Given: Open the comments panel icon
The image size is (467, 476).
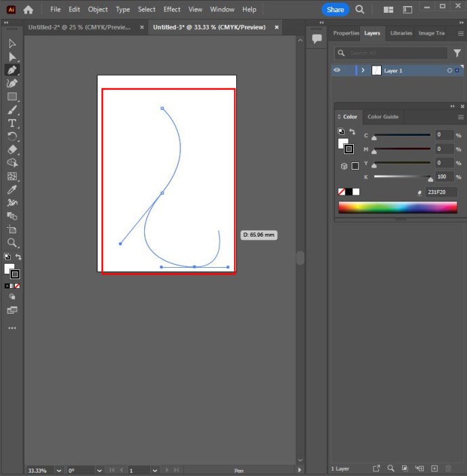Looking at the screenshot, I should [316, 39].
